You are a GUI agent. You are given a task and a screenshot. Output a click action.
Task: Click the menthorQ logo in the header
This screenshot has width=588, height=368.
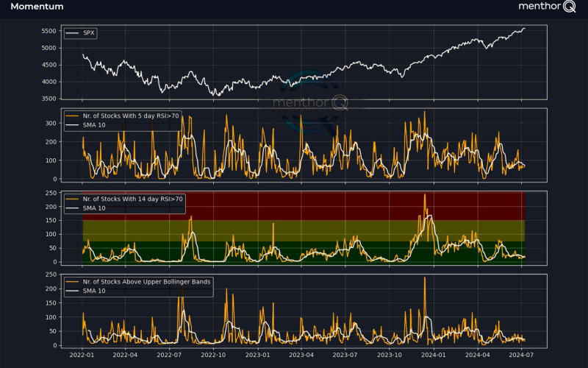tap(545, 7)
